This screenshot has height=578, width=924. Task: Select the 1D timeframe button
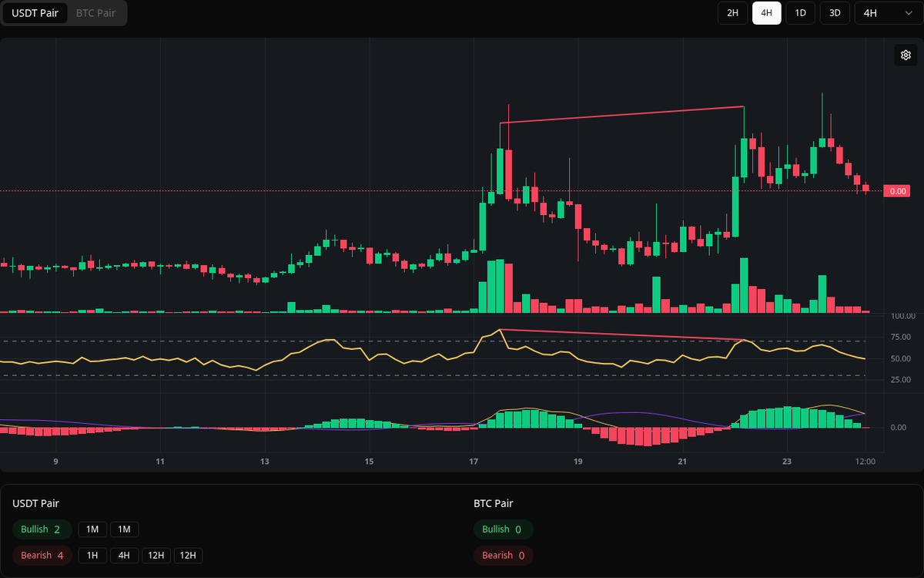click(x=800, y=13)
